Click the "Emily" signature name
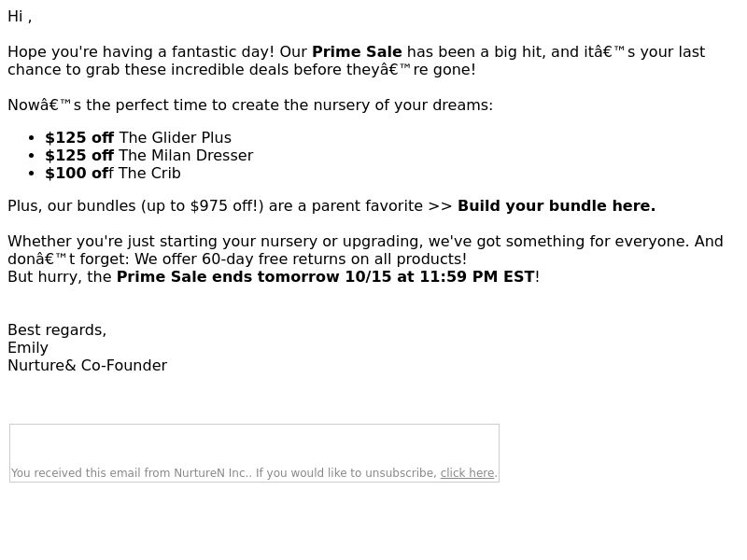The width and height of the screenshot is (747, 560). pyautogui.click(x=28, y=347)
